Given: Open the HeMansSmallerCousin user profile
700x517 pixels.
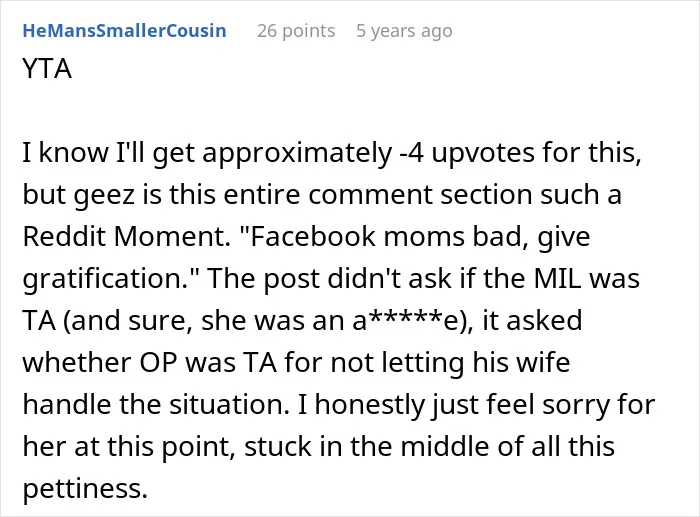Looking at the screenshot, I should pos(124,31).
